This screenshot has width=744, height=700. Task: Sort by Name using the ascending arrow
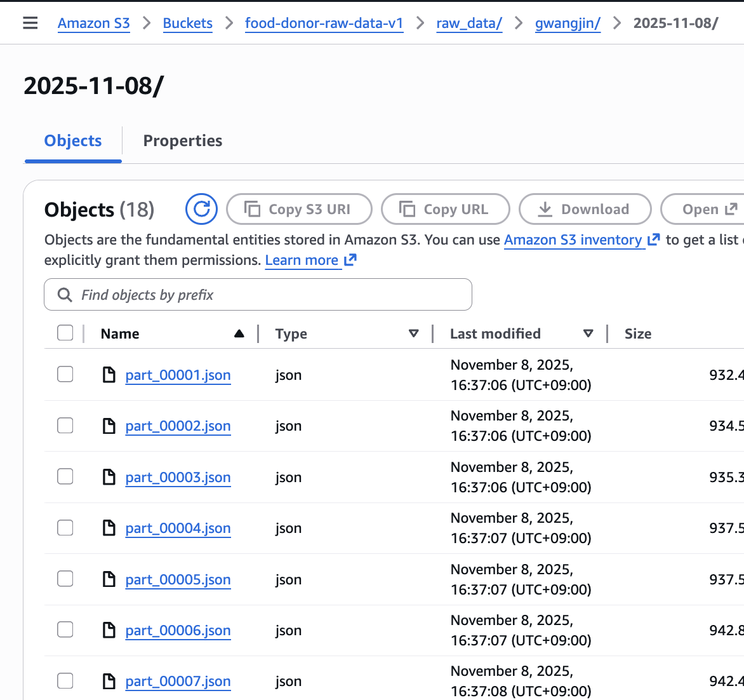[x=239, y=334]
